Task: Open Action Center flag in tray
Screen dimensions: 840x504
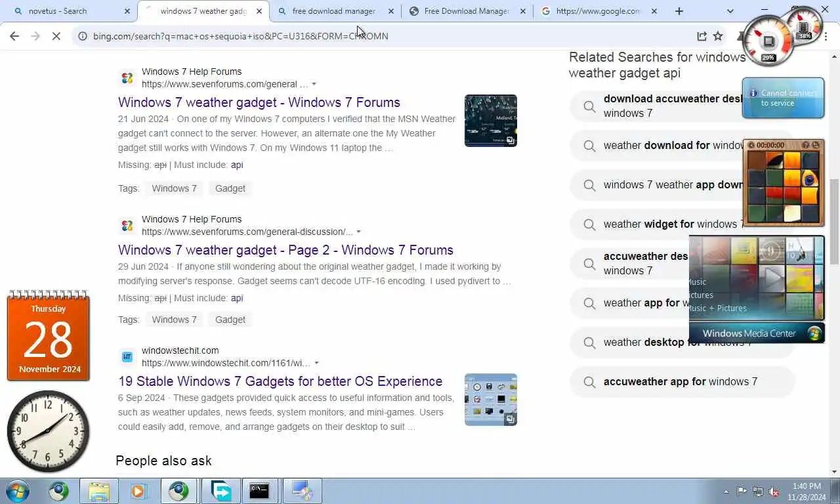Action: [x=742, y=492]
